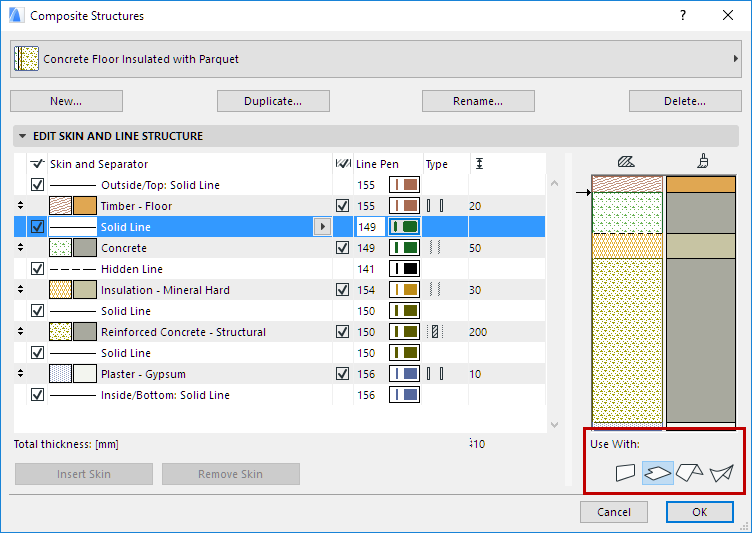Click the Timber - Floor fill pattern thumbnail
Viewport: 752px width, 533px height.
pyautogui.click(x=60, y=206)
